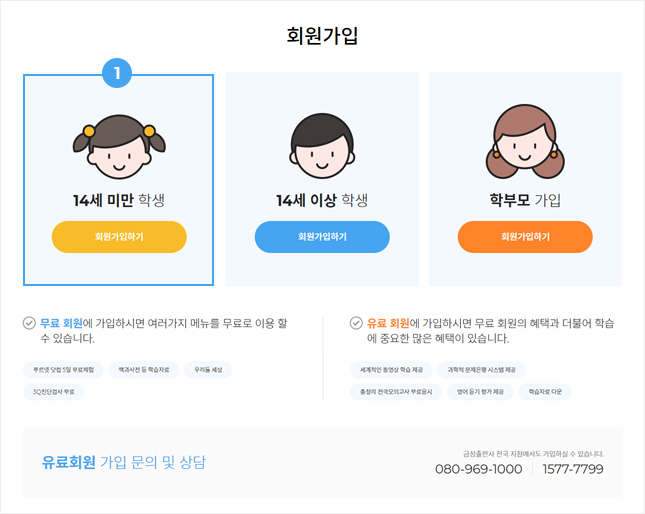Click the 세계적인 동영상 학습 제공 tag
Viewport: 645px width, 514px height.
(x=391, y=370)
